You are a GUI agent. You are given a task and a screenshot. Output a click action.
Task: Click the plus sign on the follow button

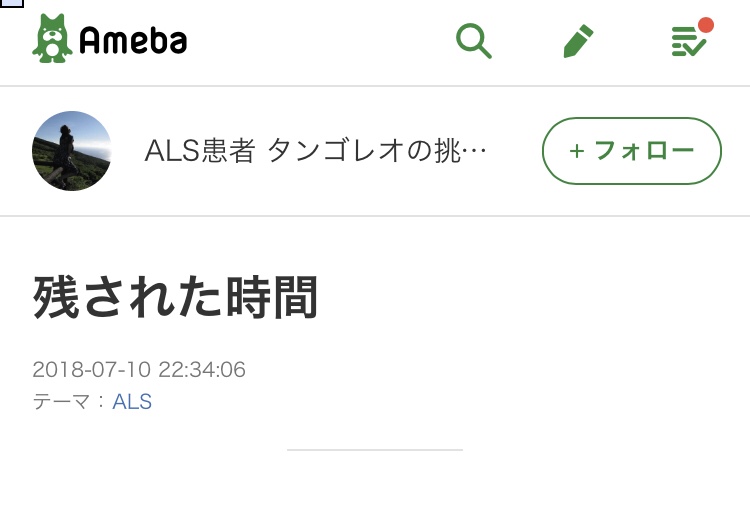pyautogui.click(x=576, y=151)
